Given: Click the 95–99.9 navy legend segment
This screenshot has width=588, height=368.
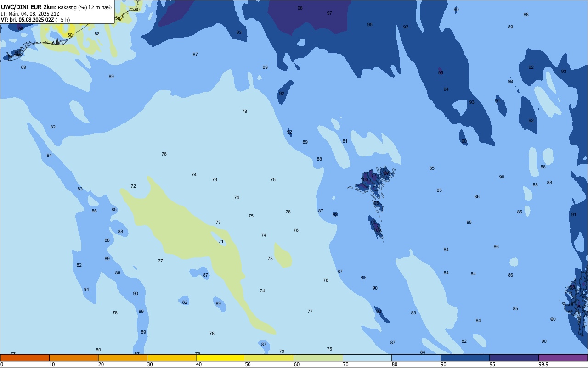Looking at the screenshot, I should (x=514, y=357).
